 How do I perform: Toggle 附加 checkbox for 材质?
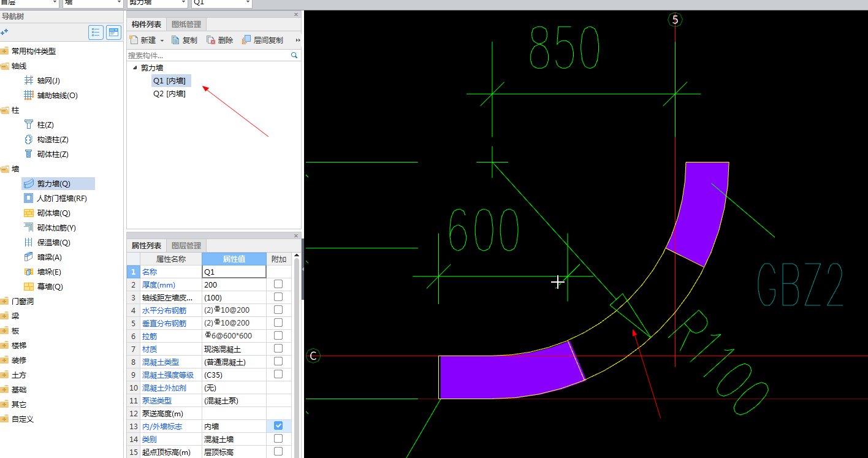[278, 348]
